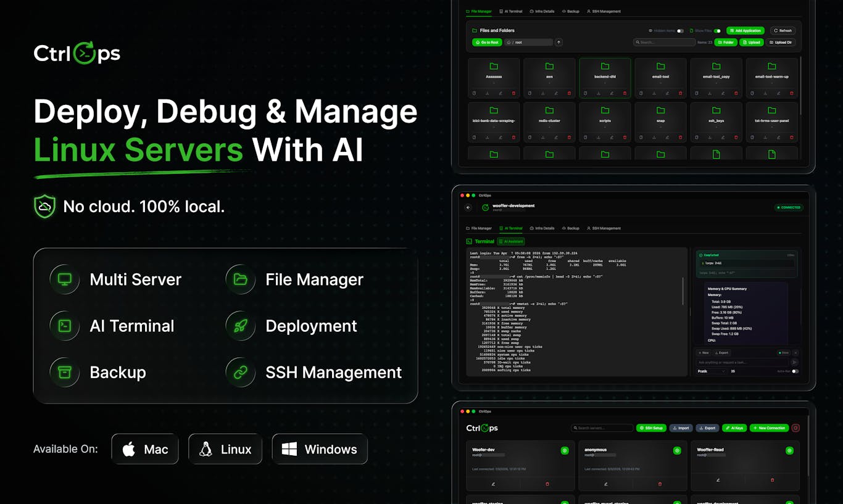
Task: Click the SSH Setup button
Action: (651, 428)
